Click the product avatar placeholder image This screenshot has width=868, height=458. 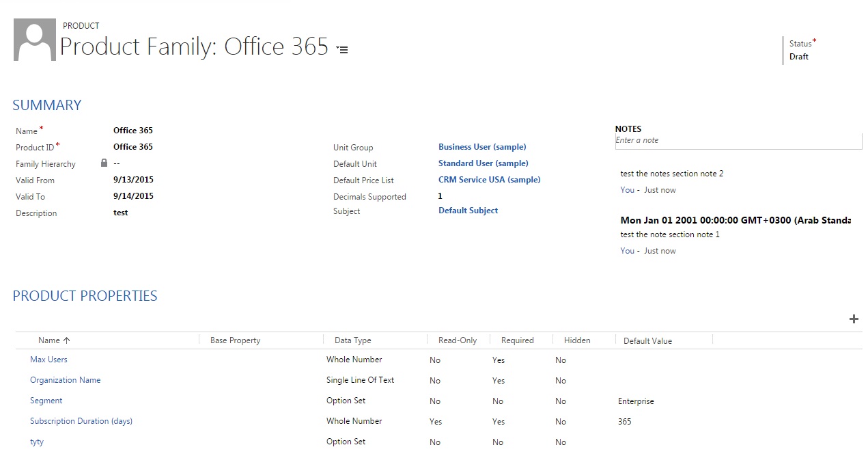click(x=35, y=40)
